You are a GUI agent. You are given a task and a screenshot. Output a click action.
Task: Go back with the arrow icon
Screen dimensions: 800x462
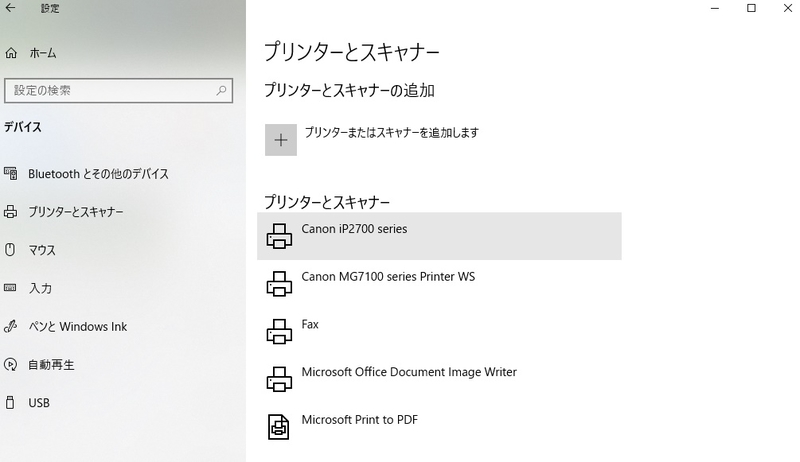coord(10,8)
